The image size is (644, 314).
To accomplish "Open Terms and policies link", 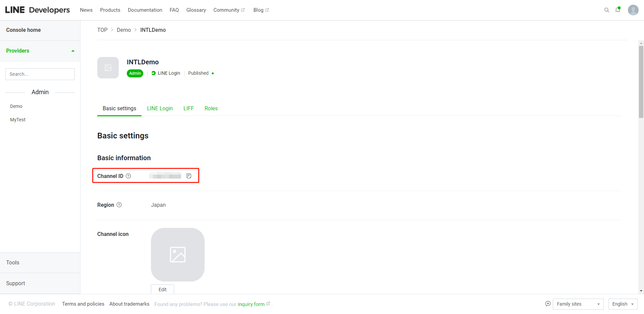I will click(x=83, y=304).
